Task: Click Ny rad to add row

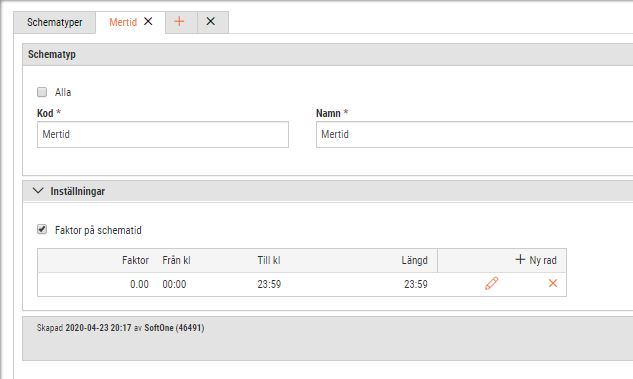Action: (x=543, y=260)
